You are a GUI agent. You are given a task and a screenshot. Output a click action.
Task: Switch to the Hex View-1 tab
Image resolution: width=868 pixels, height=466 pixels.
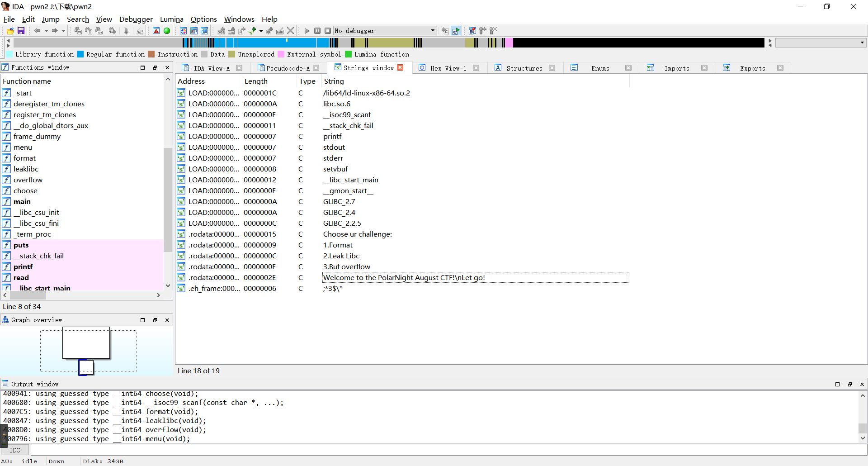(x=448, y=68)
